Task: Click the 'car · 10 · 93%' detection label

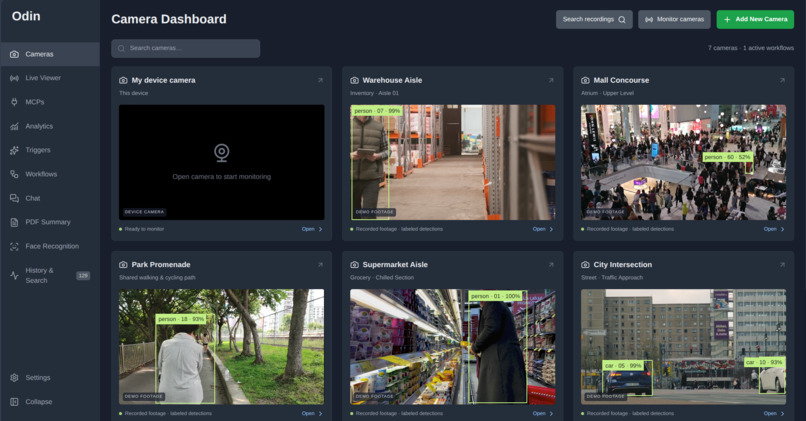Action: [x=764, y=362]
